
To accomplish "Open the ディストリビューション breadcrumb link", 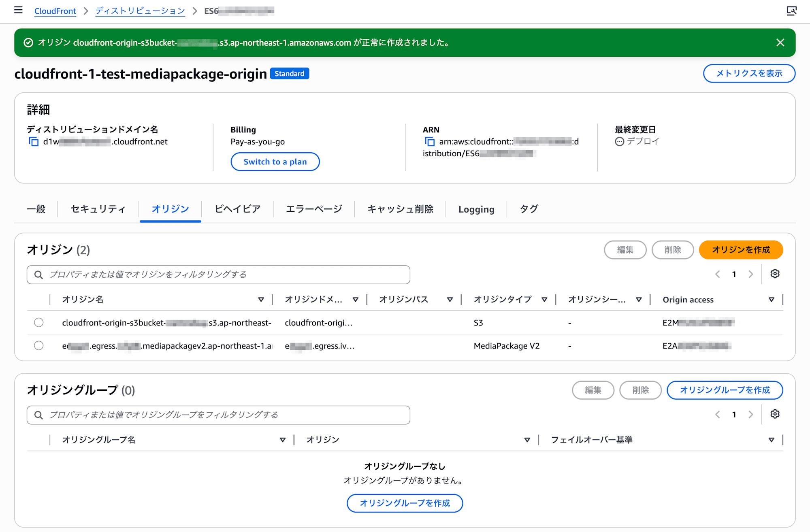I will tap(140, 11).
